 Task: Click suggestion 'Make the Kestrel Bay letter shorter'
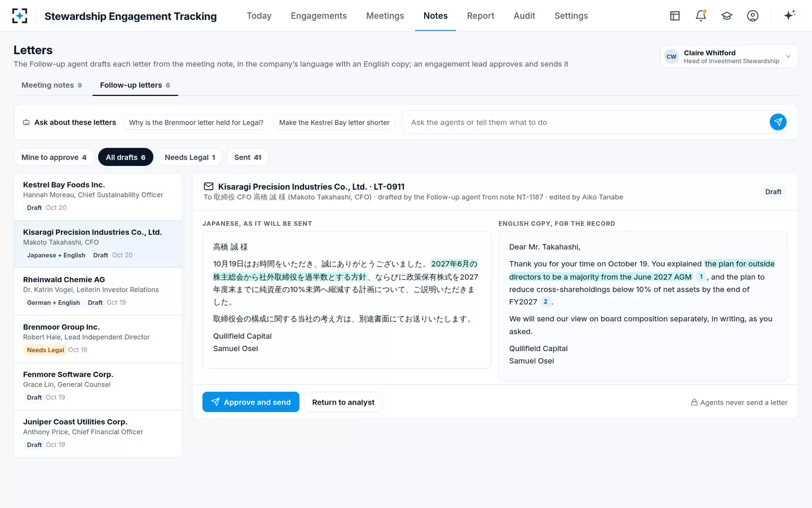[334, 122]
